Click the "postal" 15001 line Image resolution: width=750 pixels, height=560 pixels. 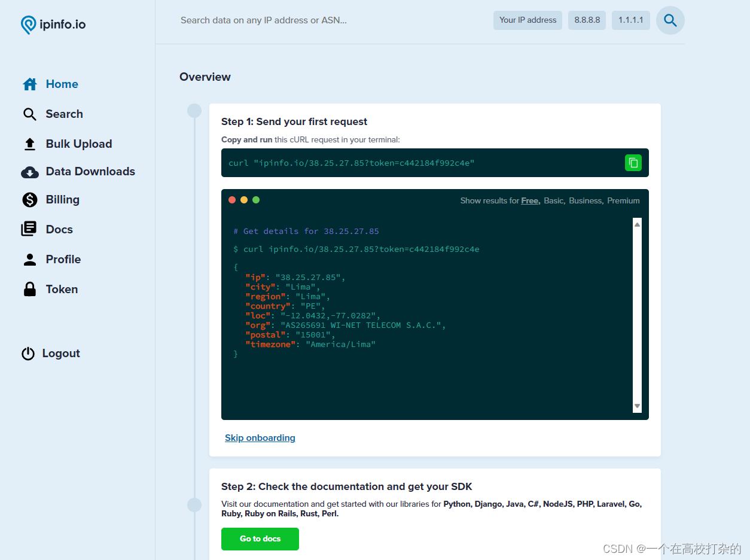[290, 335]
